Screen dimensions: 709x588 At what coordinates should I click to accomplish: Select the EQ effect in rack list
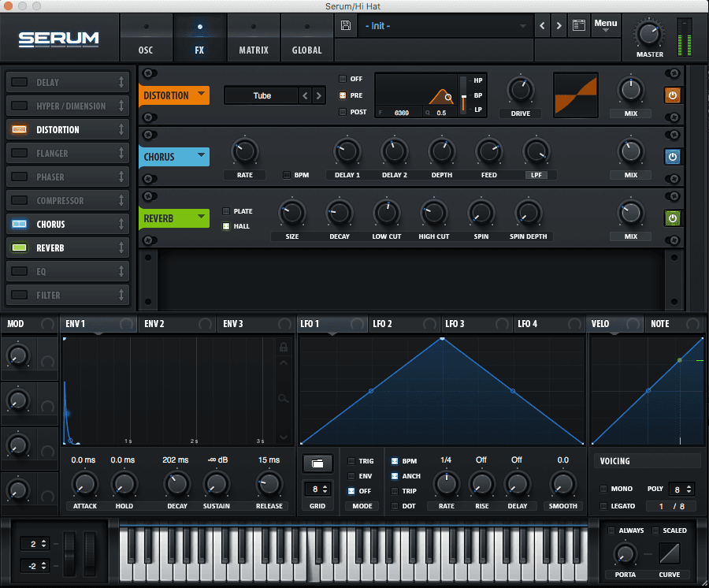point(68,271)
